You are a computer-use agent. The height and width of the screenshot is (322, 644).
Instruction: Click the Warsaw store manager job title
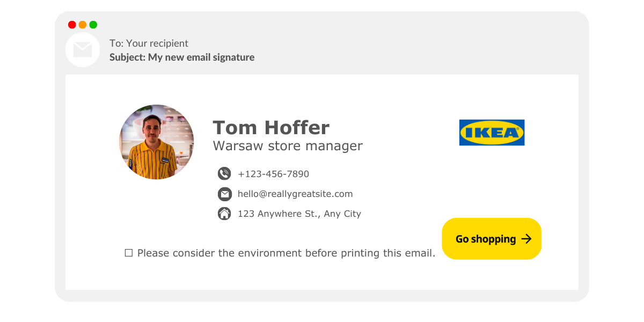(x=288, y=145)
